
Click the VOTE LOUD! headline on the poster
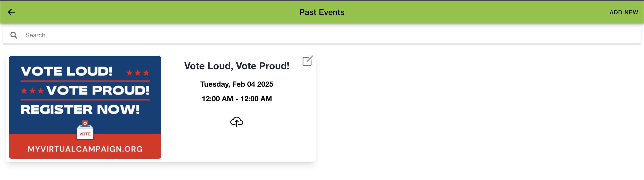point(66,71)
